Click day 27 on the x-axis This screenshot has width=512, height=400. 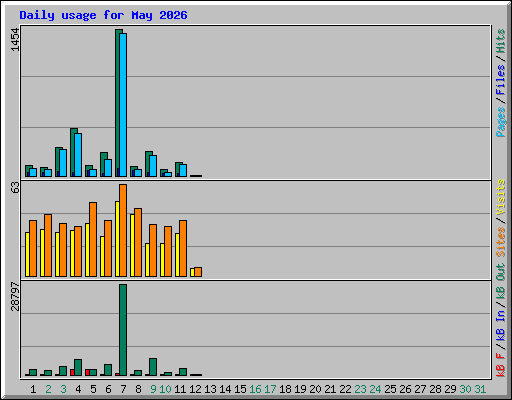tap(420, 389)
